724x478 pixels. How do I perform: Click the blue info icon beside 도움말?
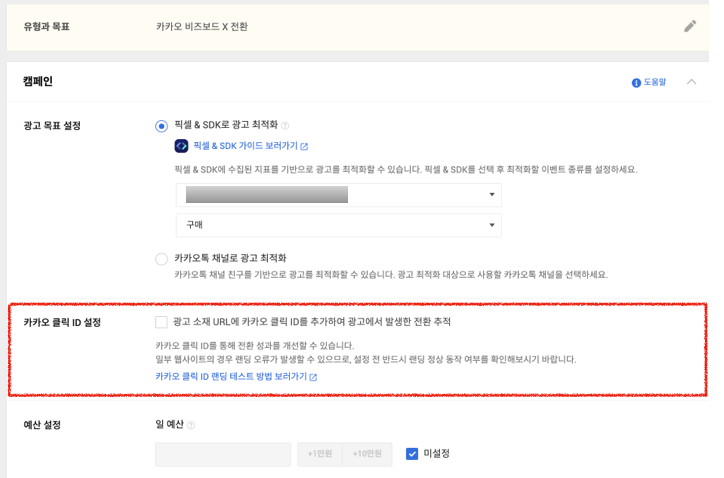pyautogui.click(x=636, y=83)
